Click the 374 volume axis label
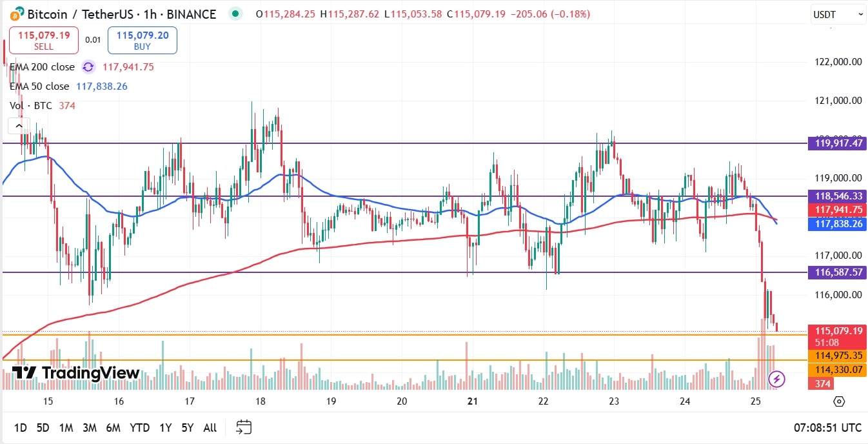 coord(820,383)
